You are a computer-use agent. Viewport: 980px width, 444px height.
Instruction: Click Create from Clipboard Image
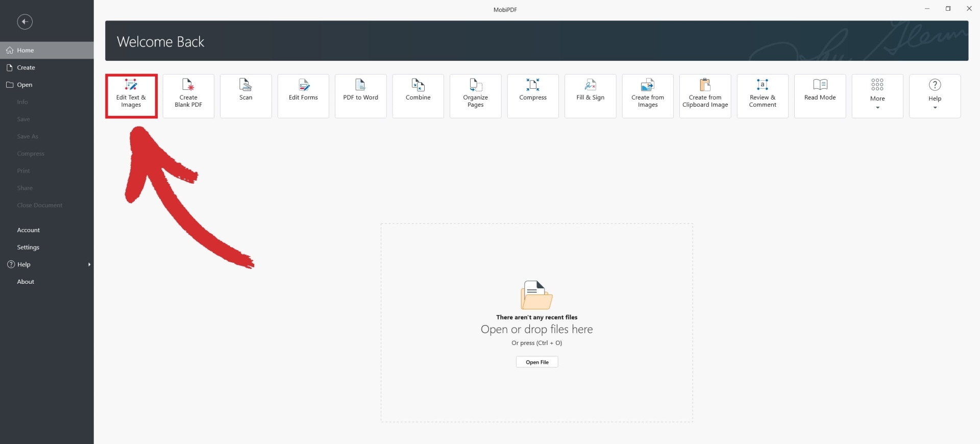705,95
